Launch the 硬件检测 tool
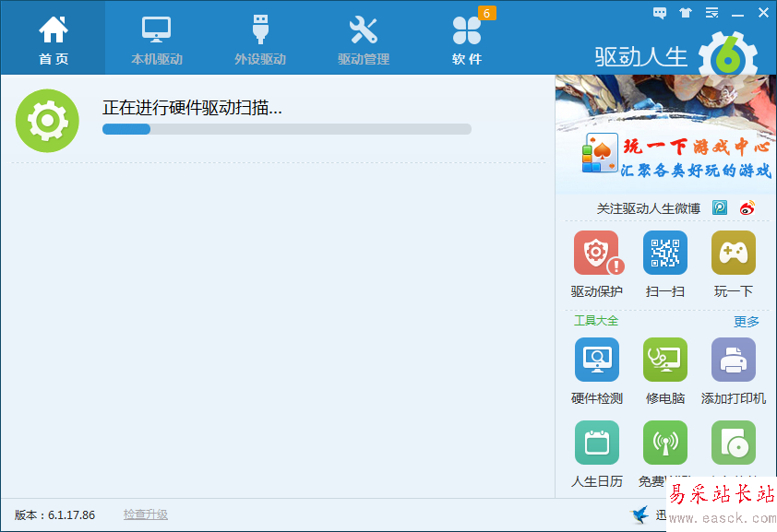This screenshot has width=777, height=532. click(x=597, y=372)
